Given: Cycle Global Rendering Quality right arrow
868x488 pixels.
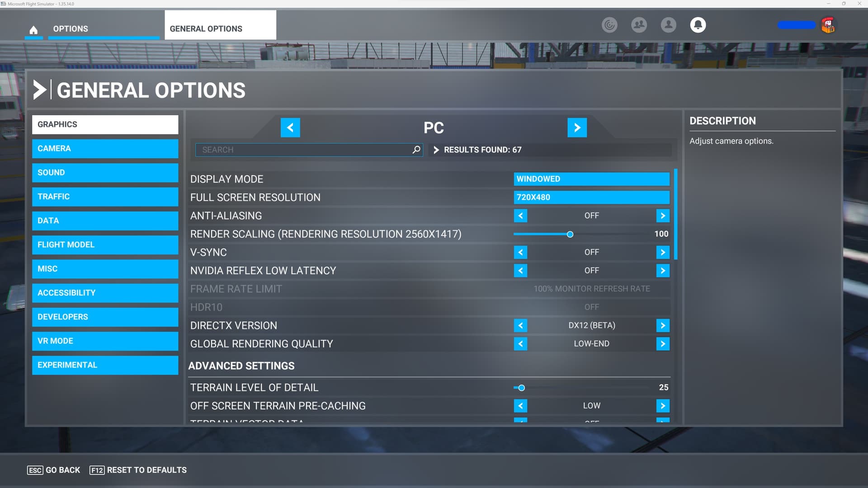Looking at the screenshot, I should point(663,344).
